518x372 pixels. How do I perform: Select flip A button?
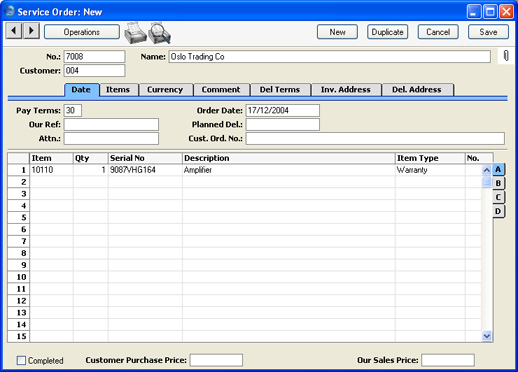(x=498, y=170)
